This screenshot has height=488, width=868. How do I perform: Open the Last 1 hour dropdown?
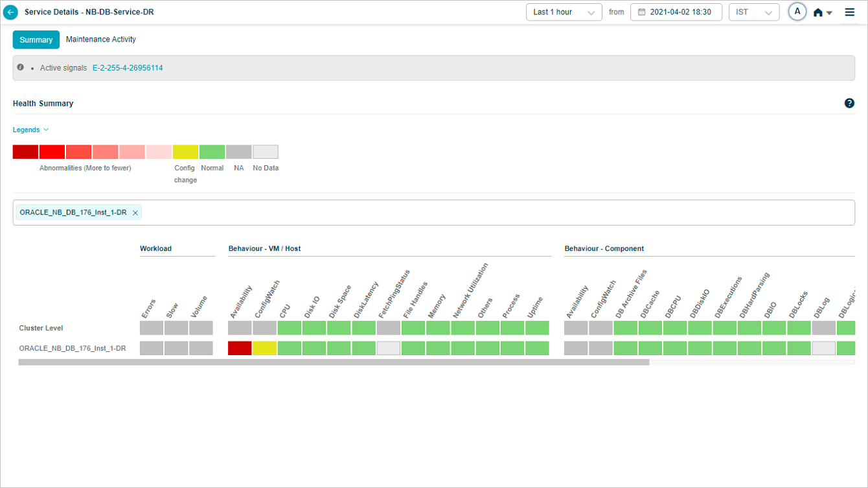564,12
